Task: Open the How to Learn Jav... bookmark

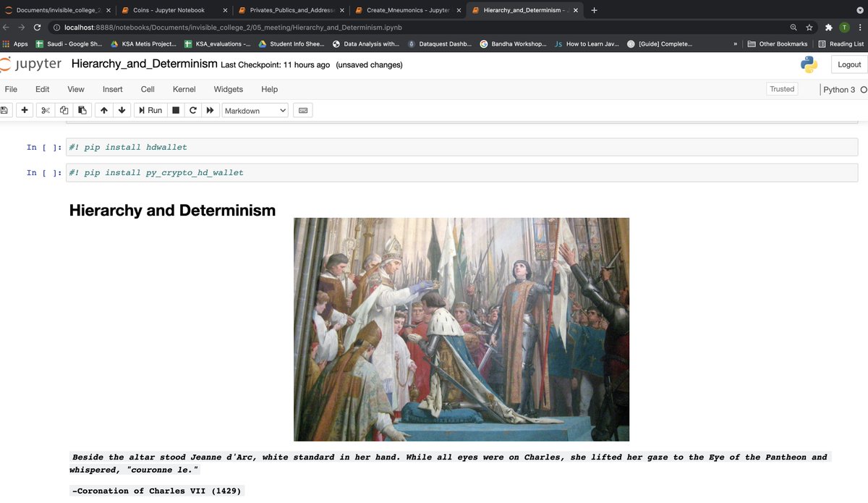Action: (587, 44)
